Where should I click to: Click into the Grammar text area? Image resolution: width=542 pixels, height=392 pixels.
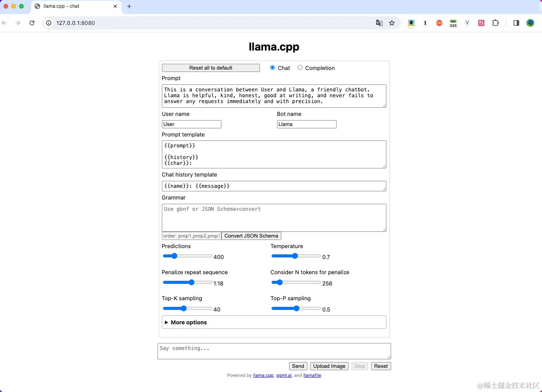274,218
